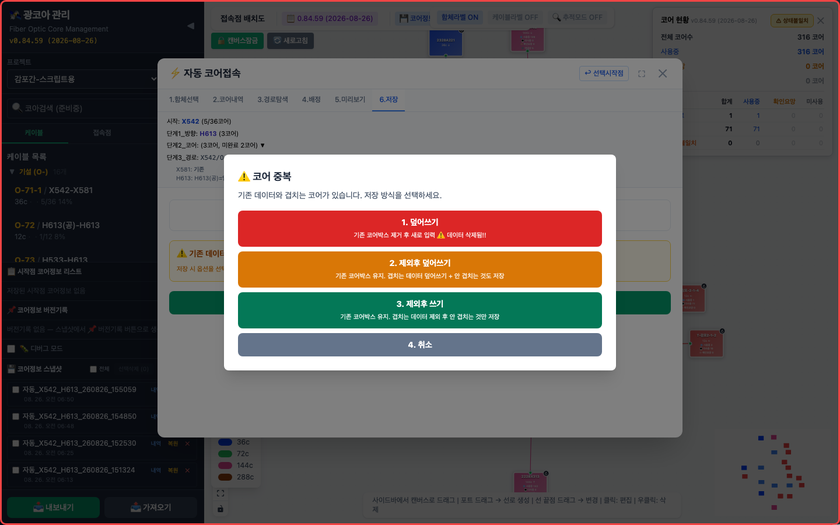Check snapshot 자동_X542_H613_260826_154850

(16, 416)
